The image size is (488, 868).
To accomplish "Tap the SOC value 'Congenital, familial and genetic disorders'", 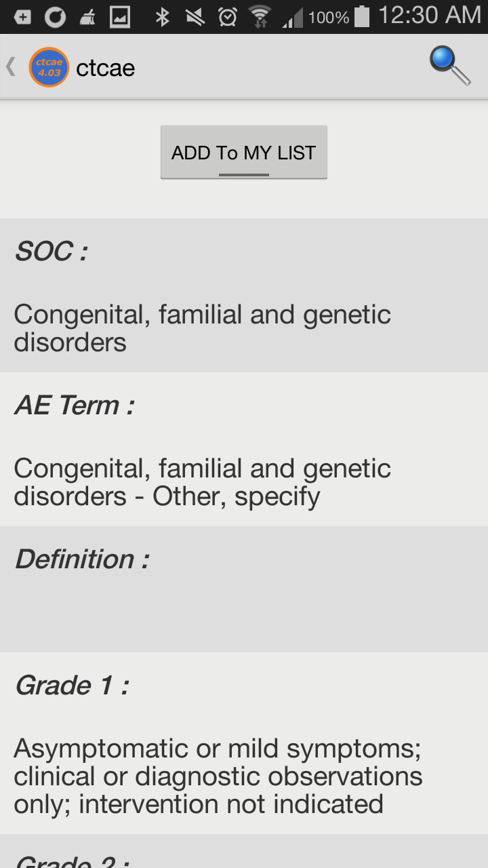I will click(x=202, y=328).
